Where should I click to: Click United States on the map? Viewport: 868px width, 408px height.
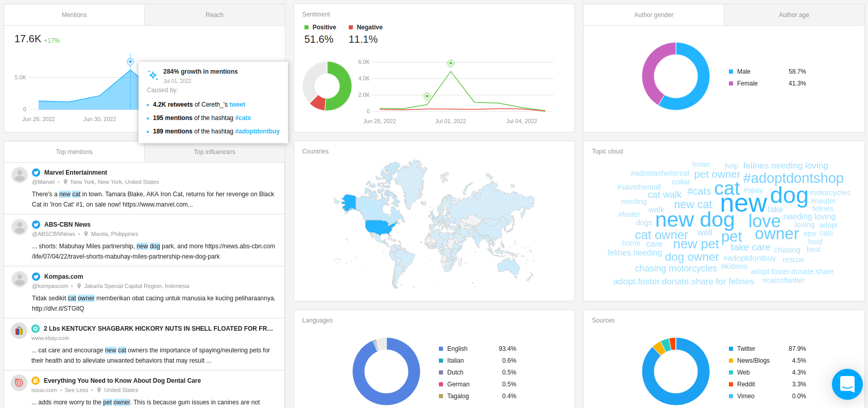[x=380, y=227]
